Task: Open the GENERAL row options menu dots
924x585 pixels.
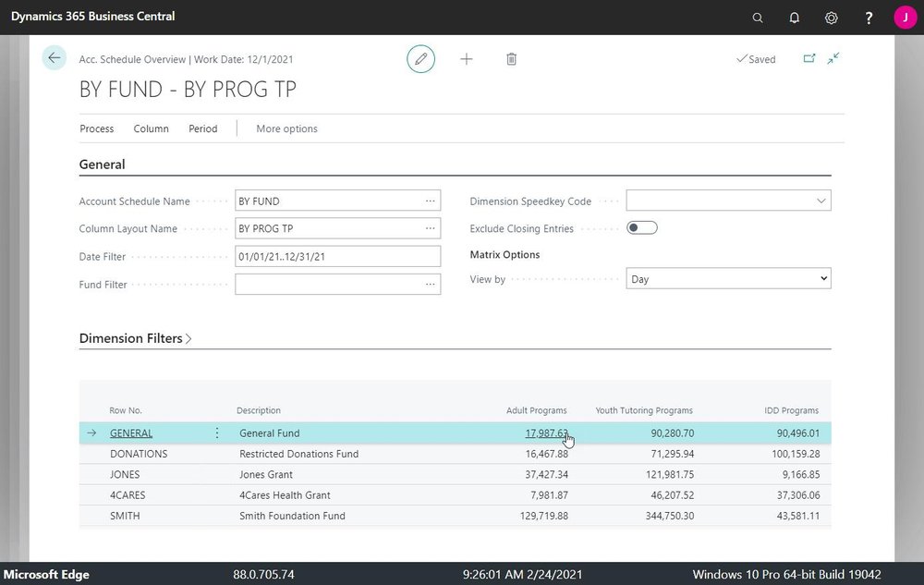Action: click(217, 433)
